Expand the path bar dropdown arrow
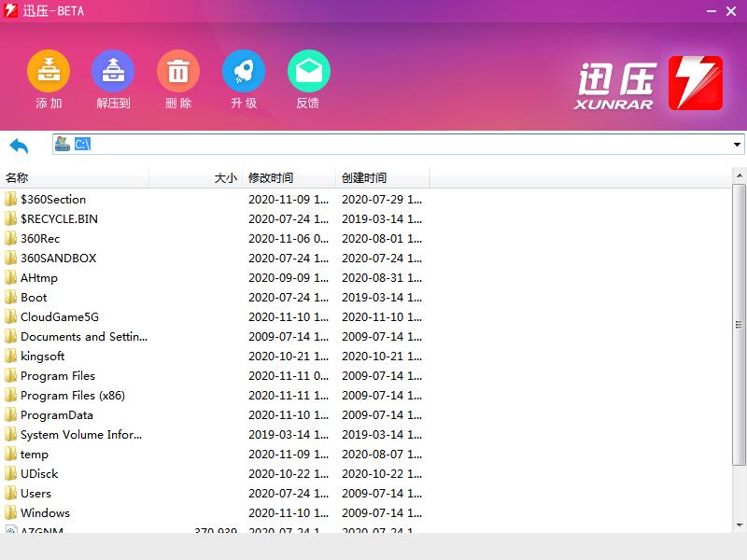The image size is (747, 560). (737, 144)
